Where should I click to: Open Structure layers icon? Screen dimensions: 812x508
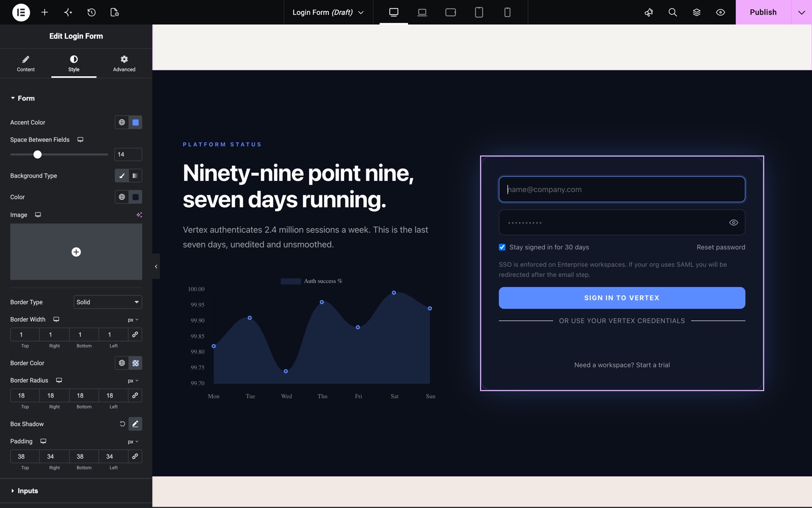pos(696,12)
